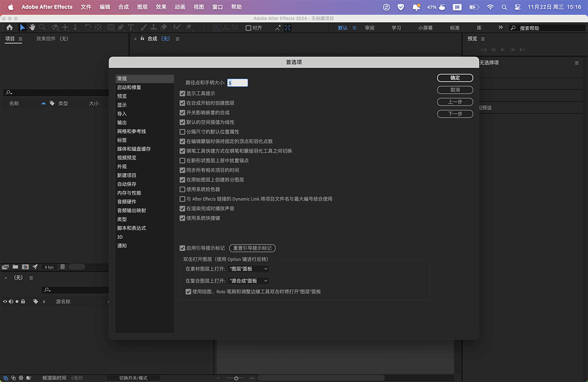Click the 下一步 button
The image size is (588, 382).
click(x=455, y=114)
